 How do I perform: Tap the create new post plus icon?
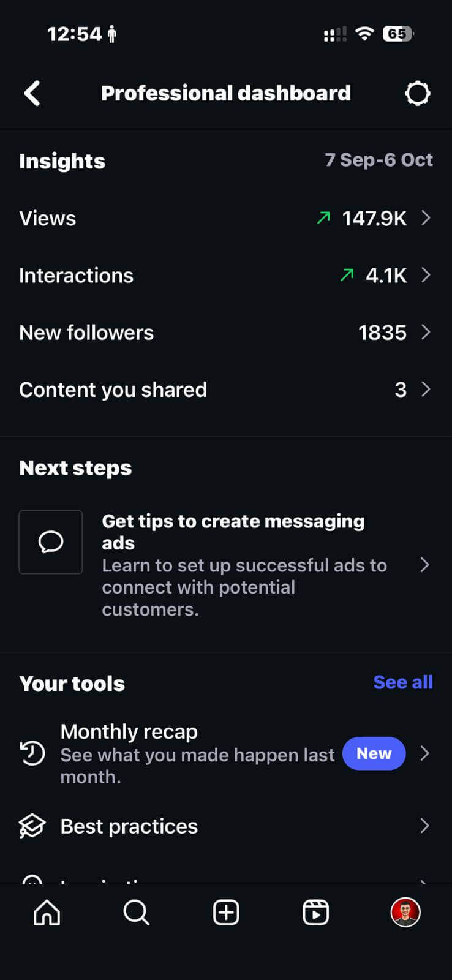226,913
